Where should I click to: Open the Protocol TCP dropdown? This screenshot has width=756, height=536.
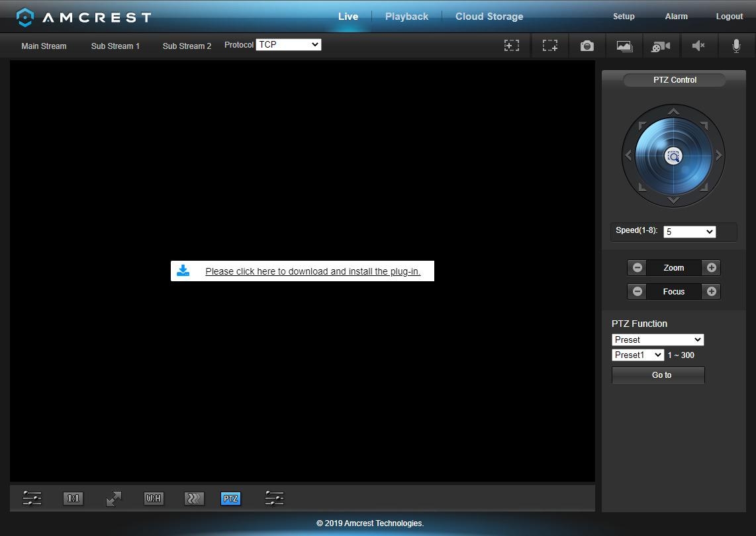pyautogui.click(x=288, y=44)
